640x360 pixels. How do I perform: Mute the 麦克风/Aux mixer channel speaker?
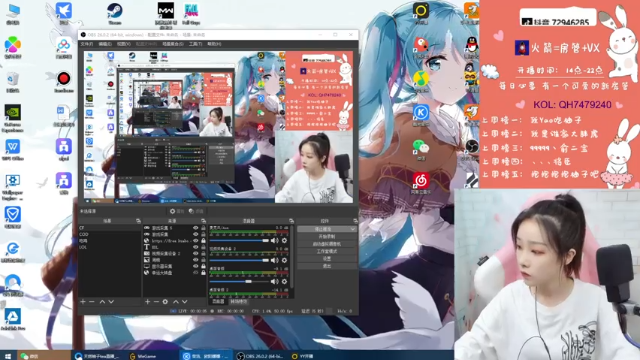click(275, 240)
